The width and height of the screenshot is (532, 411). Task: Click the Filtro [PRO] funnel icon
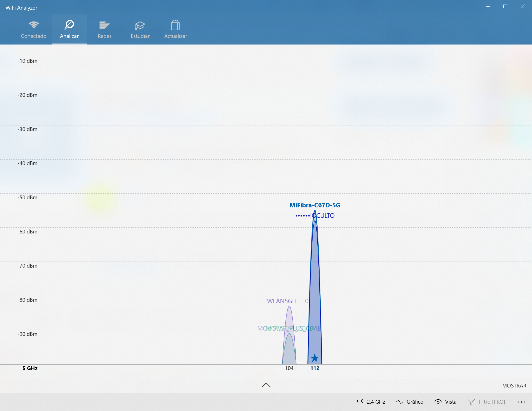click(x=471, y=402)
